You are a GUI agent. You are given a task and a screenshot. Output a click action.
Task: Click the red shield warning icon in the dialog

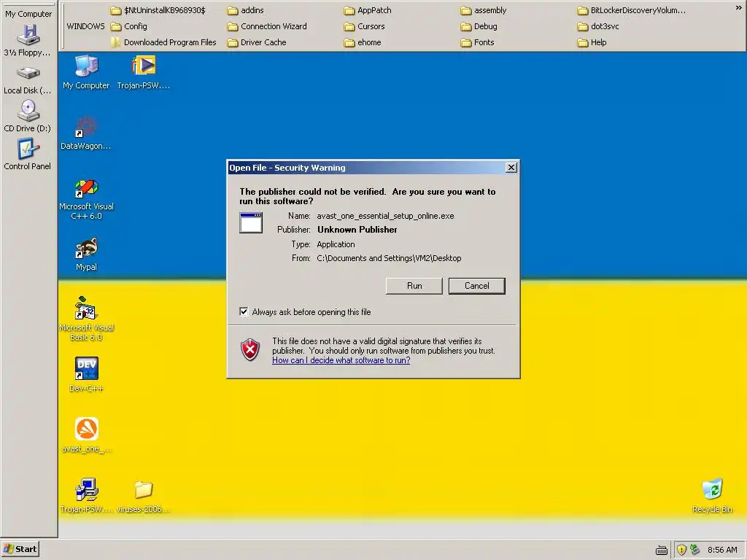250,350
